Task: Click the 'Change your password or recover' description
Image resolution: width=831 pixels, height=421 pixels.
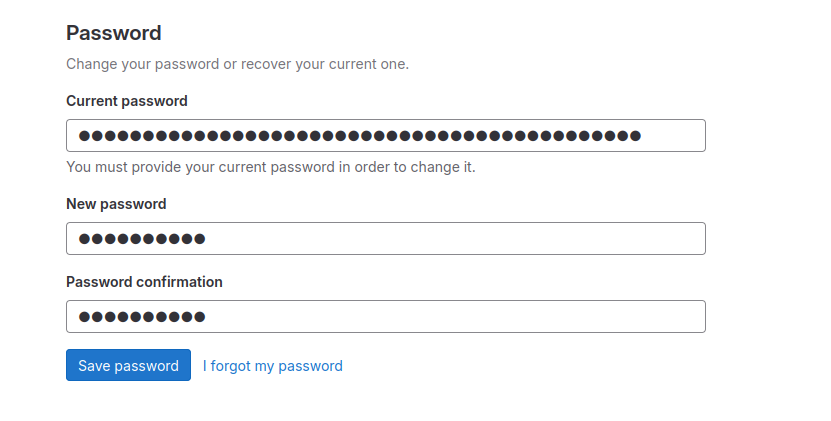Action: [237, 64]
